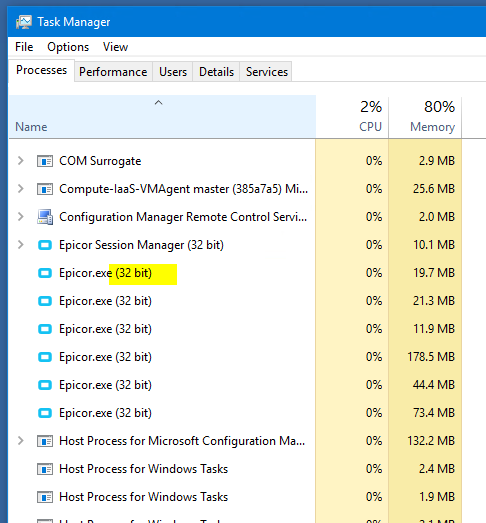
Task: Click the 44.4 MB memory value
Action: point(434,385)
